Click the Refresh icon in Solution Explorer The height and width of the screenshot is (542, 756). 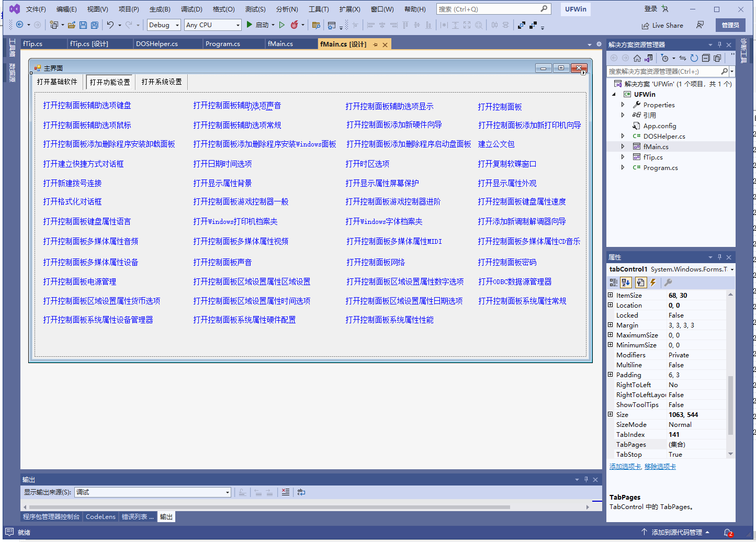tap(694, 58)
